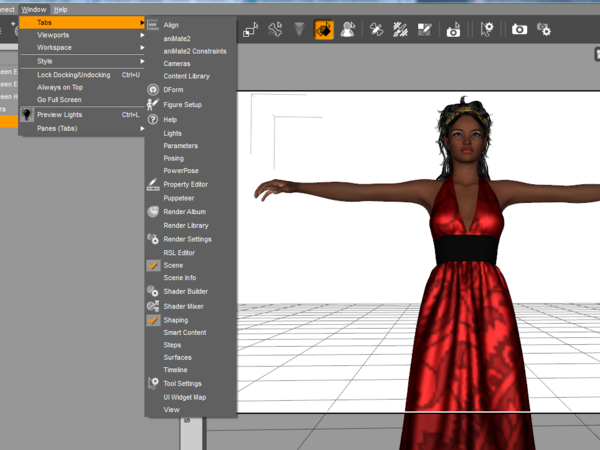Image resolution: width=600 pixels, height=450 pixels.
Task: Open the Timeline tab
Action: tap(191, 370)
